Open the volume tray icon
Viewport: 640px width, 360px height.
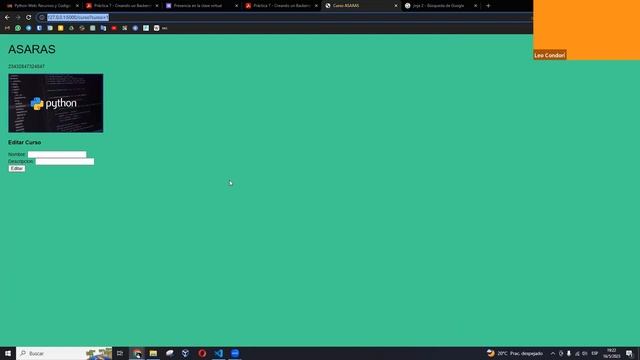tap(585, 353)
